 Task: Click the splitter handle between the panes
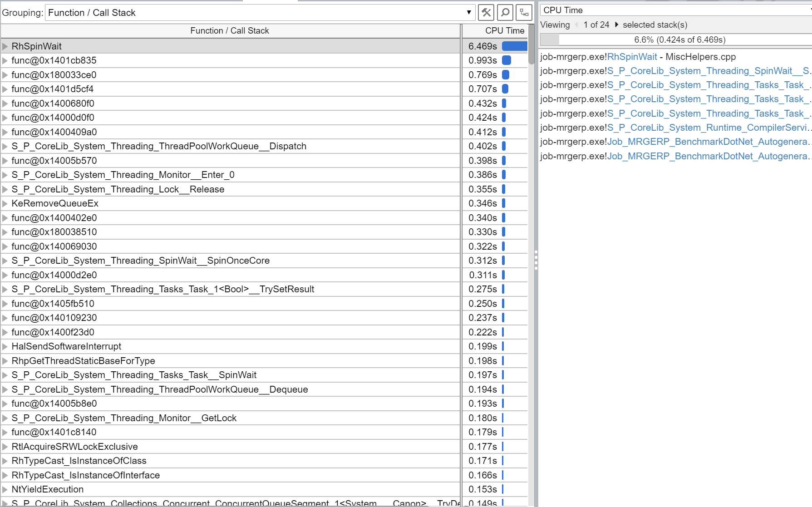tap(536, 261)
